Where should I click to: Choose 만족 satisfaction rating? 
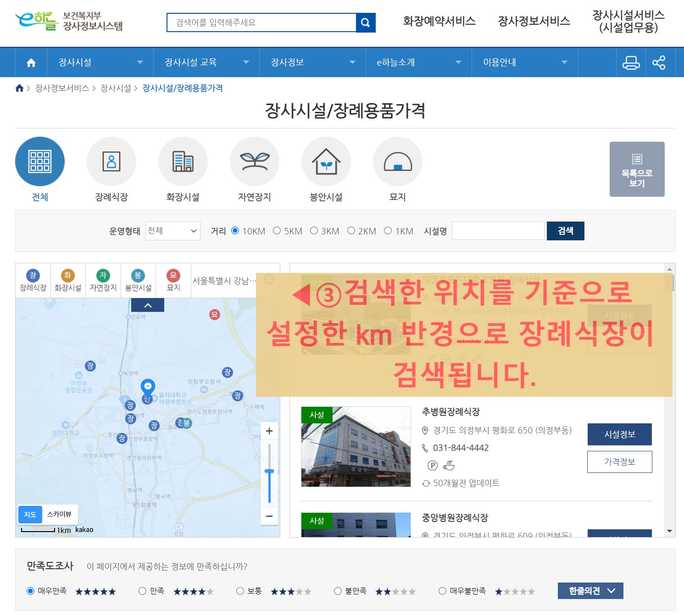pos(142,591)
